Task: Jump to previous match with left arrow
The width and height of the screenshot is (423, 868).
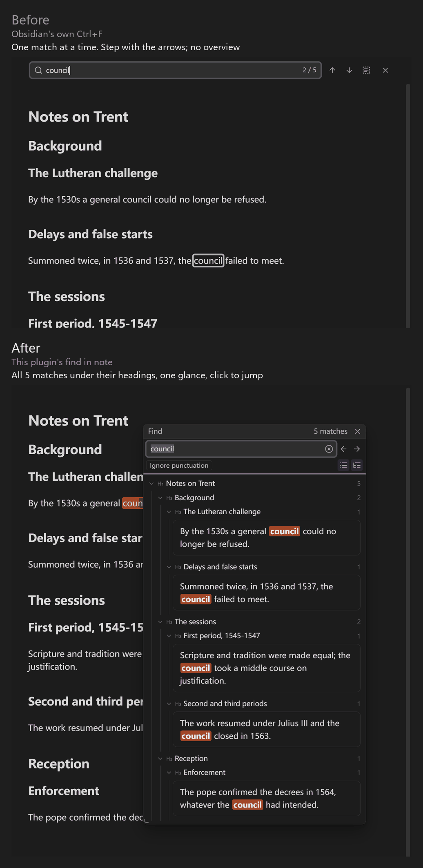Action: coord(344,449)
